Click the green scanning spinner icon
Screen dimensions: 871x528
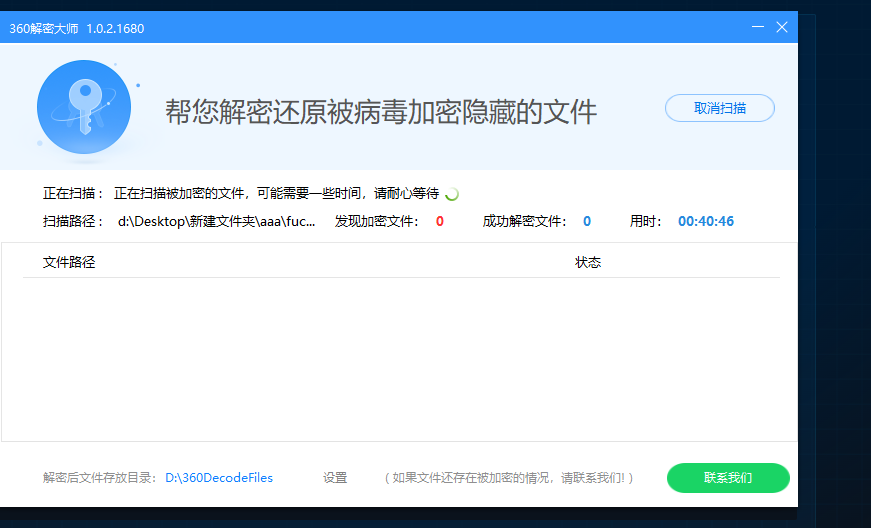click(452, 194)
